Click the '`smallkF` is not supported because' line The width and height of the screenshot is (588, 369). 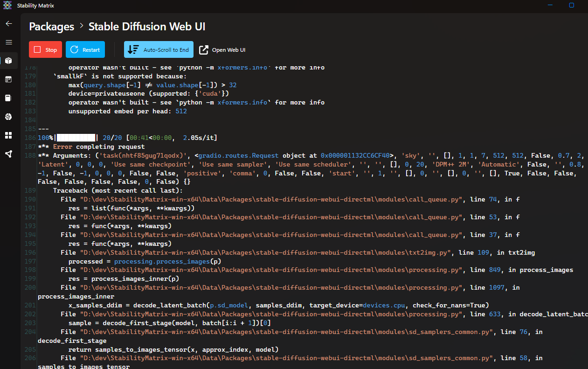(120, 76)
